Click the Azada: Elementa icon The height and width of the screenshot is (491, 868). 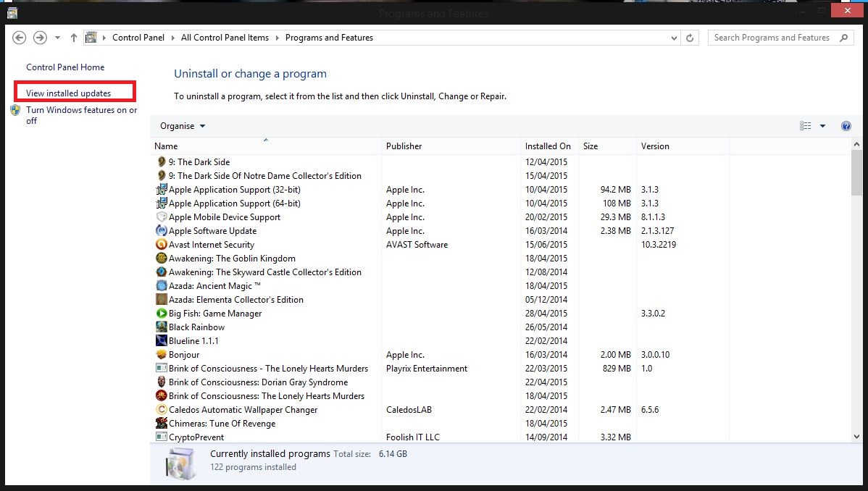pyautogui.click(x=161, y=300)
